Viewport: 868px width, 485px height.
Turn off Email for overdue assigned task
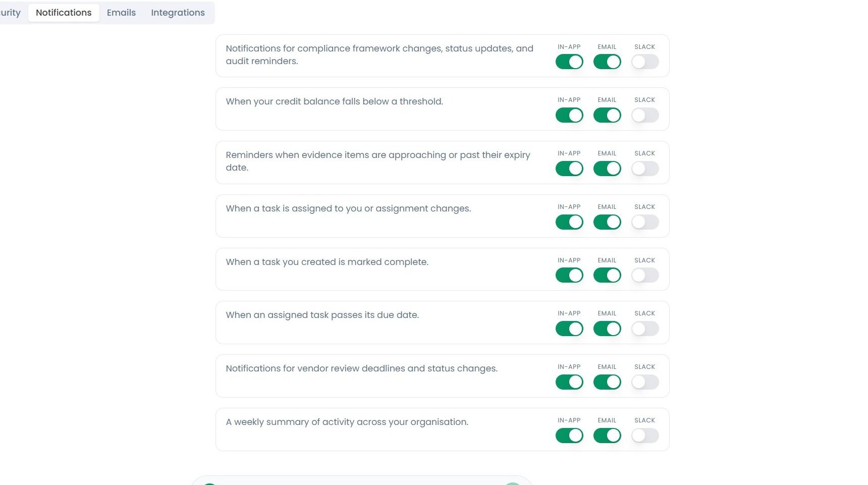click(607, 329)
